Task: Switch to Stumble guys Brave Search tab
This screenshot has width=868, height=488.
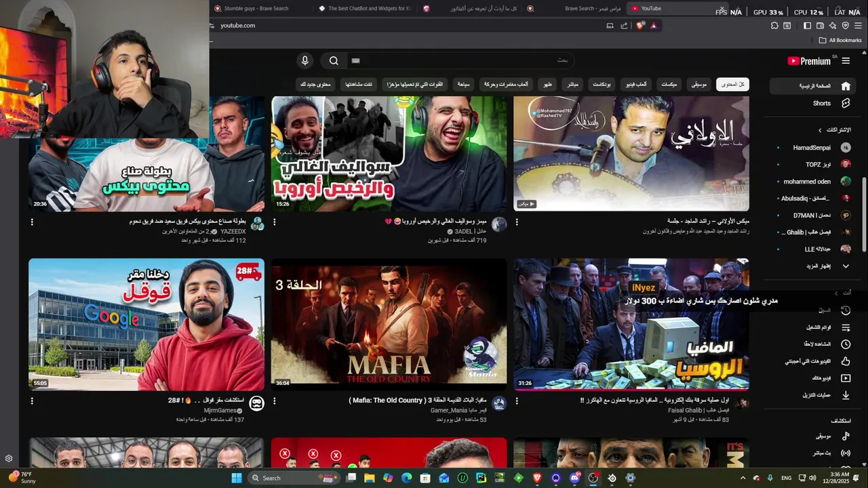Action: (x=256, y=8)
